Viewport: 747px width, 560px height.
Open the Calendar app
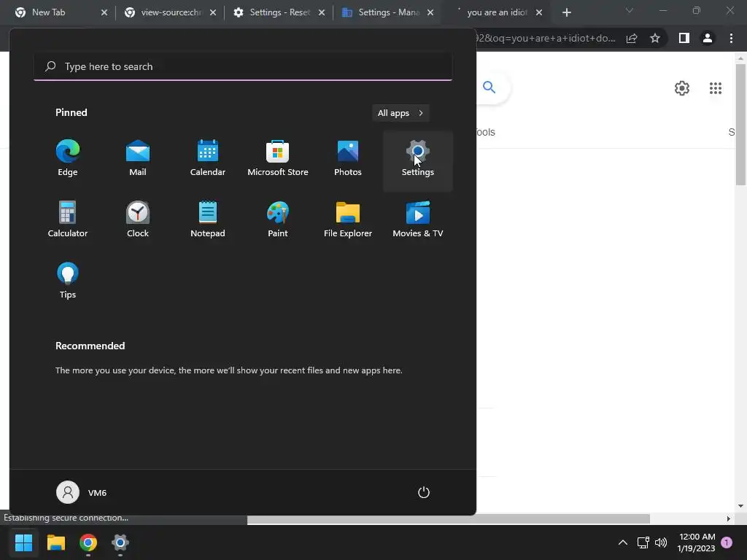point(208,158)
